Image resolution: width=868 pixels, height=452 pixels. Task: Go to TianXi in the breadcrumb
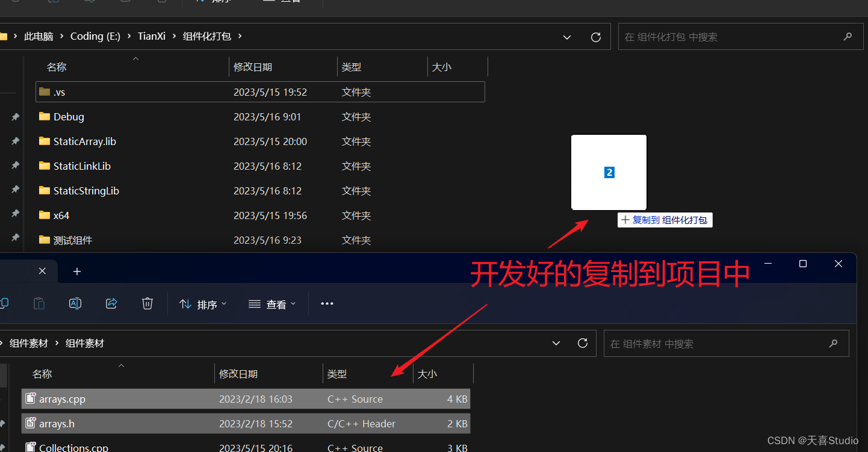(152, 36)
